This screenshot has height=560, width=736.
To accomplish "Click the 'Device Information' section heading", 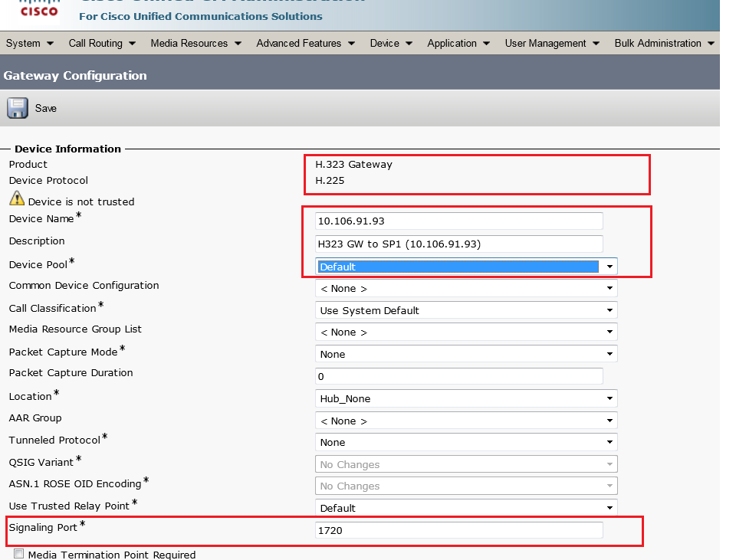I will pyautogui.click(x=67, y=149).
